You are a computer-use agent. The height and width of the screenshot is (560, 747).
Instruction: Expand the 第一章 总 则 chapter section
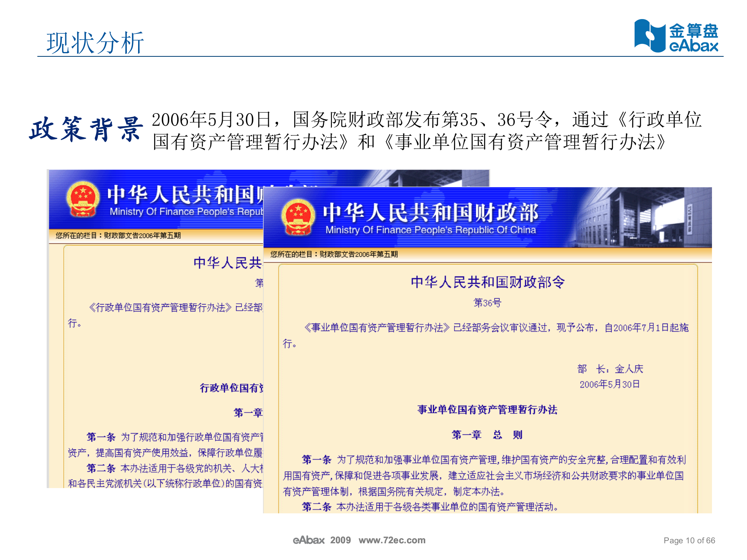click(488, 435)
